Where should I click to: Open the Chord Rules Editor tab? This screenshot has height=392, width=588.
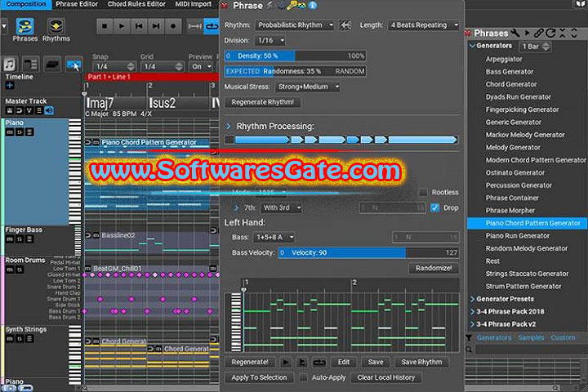tap(136, 4)
